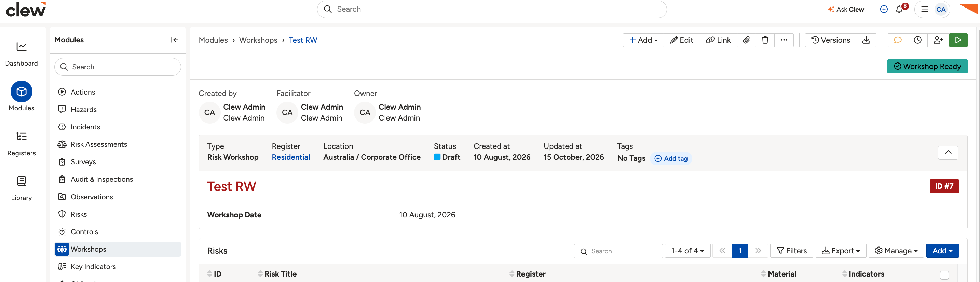
Task: Open the 1-4 of 4 page size dropdown
Action: [688, 251]
